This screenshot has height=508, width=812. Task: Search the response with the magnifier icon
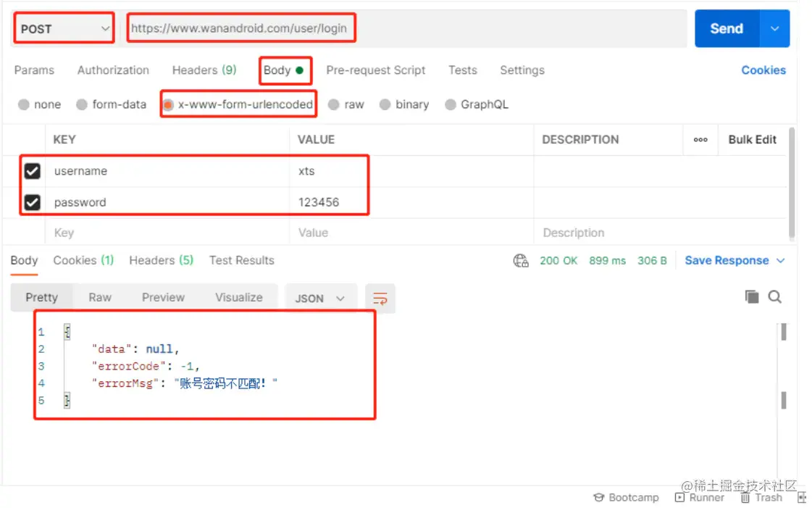tap(775, 296)
